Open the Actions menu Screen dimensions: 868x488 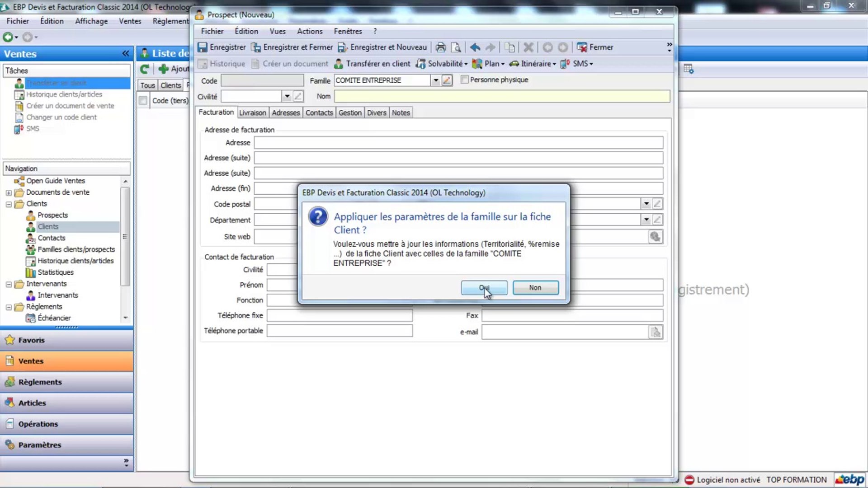(309, 31)
